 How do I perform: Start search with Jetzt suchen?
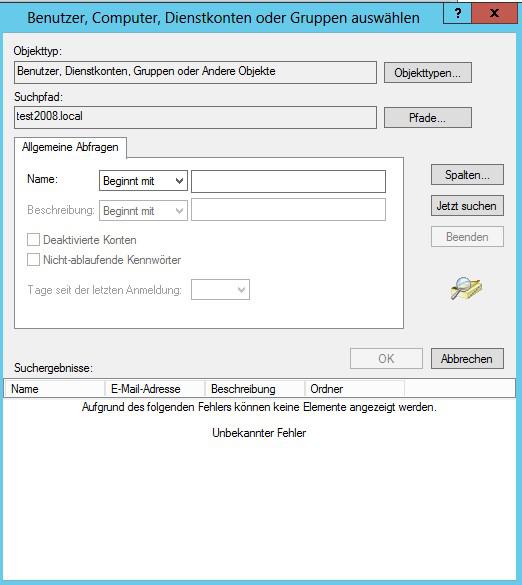pyautogui.click(x=467, y=206)
